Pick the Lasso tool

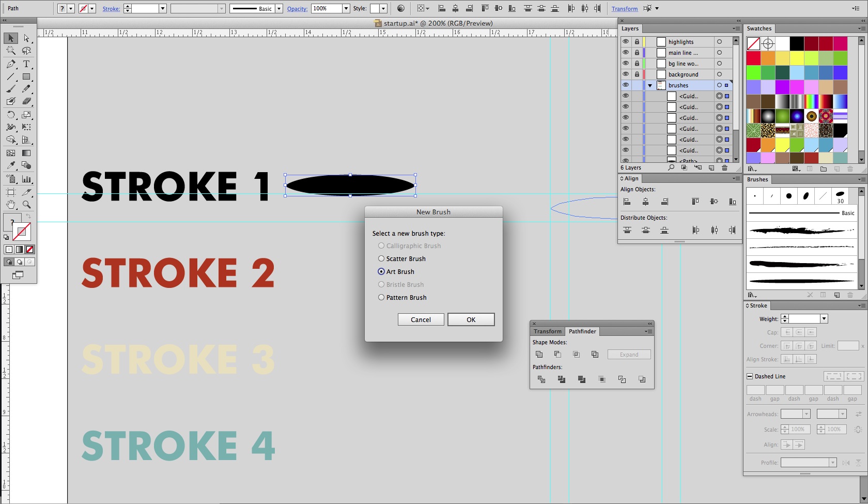[26, 51]
